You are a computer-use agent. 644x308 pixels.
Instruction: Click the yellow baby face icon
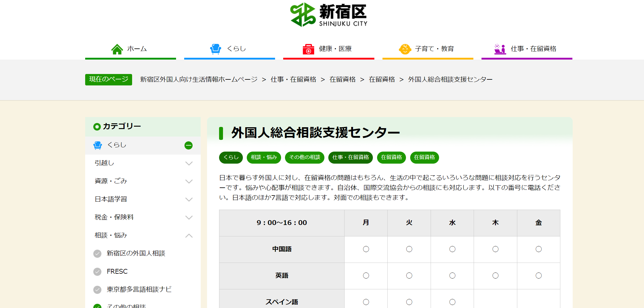pos(405,49)
